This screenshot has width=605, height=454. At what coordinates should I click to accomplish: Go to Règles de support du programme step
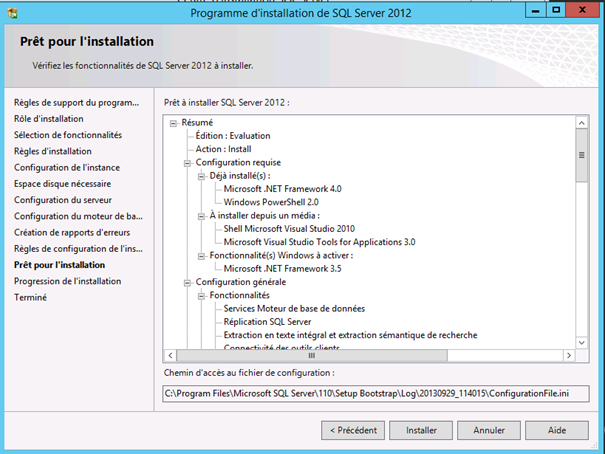coord(76,103)
